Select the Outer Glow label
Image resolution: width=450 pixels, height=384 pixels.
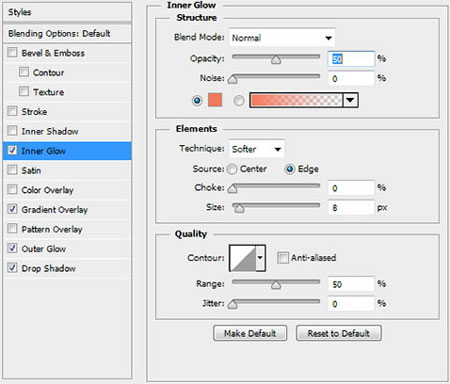coord(44,249)
